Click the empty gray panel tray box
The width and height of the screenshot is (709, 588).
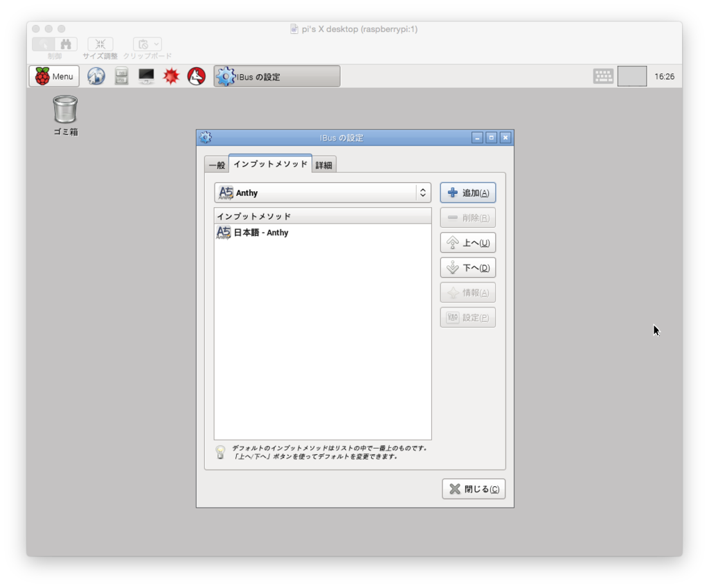pos(632,76)
